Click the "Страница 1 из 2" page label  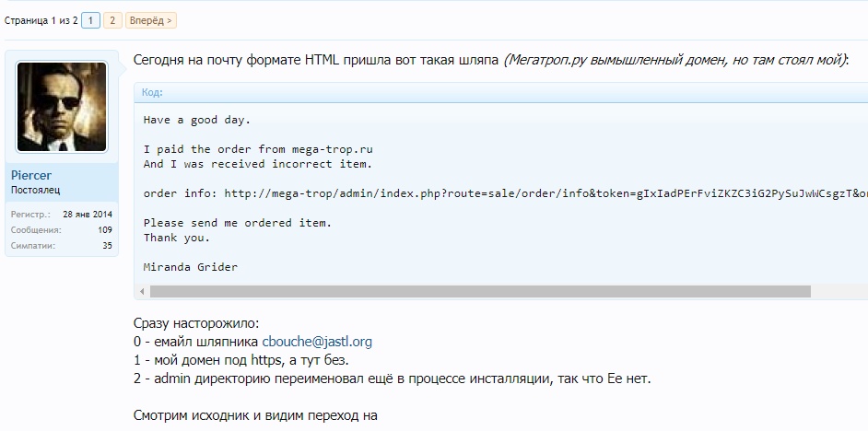click(x=41, y=19)
